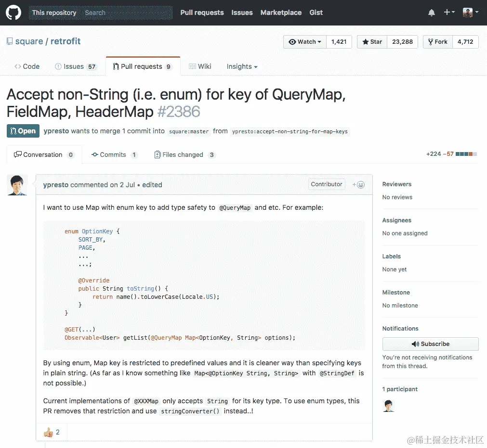Open ypresto link in merge description
Screen dimensions: 487x448
[56, 131]
